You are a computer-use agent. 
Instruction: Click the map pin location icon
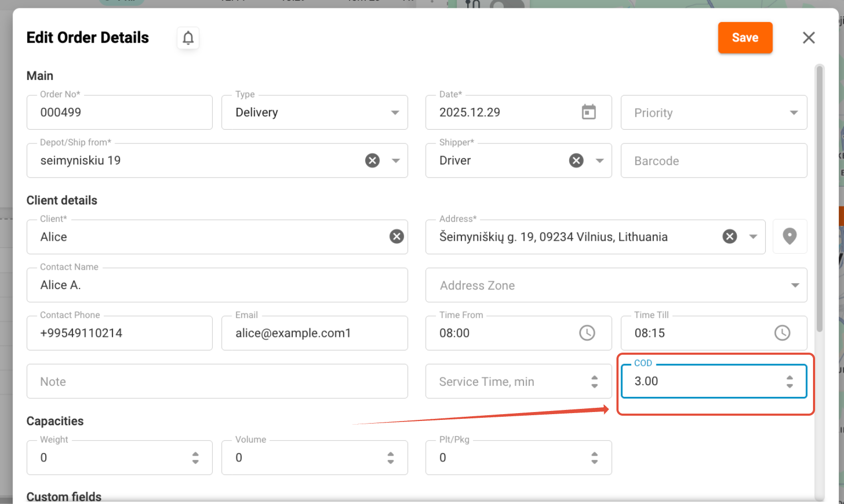789,236
